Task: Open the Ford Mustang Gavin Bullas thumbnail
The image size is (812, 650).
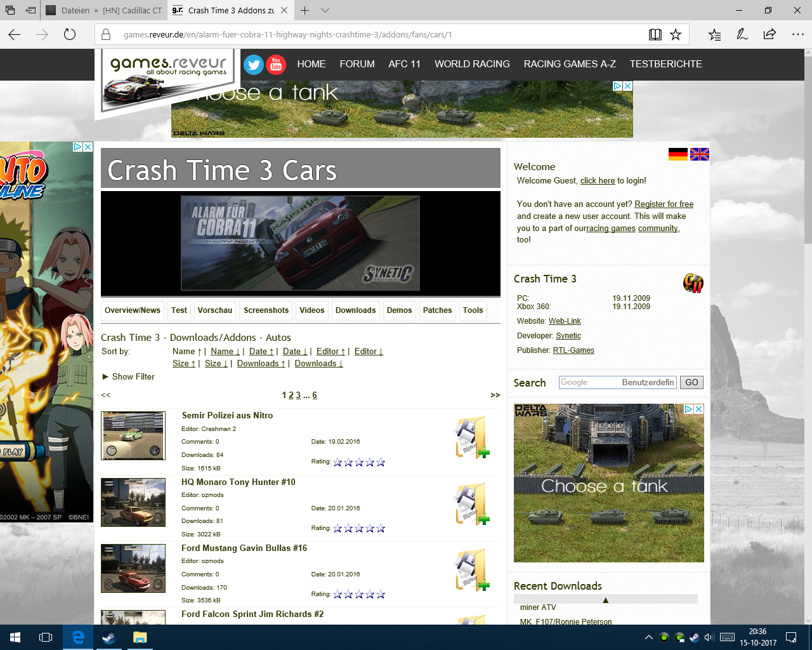Action: pyautogui.click(x=133, y=568)
